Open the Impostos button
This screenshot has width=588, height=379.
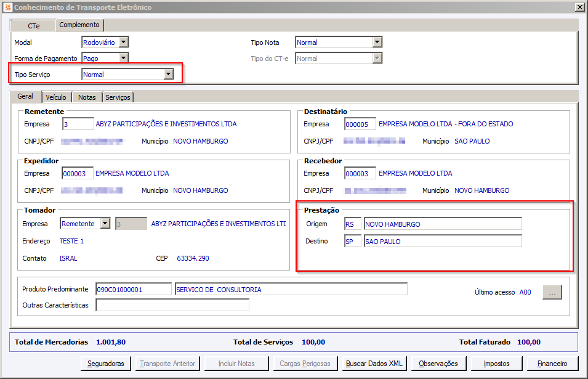click(x=496, y=364)
